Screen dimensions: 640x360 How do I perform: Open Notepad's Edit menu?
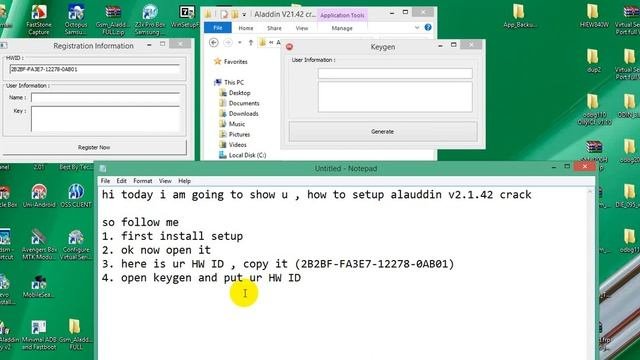(x=122, y=181)
